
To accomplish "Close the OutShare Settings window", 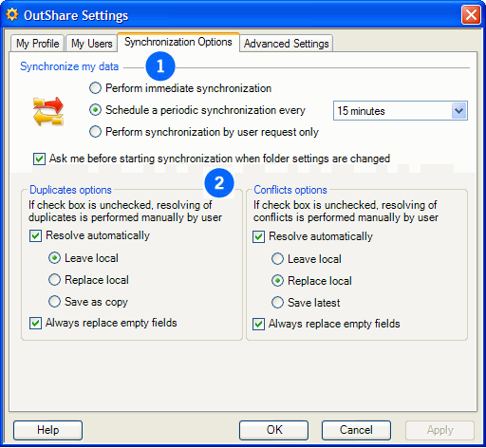I will click(x=471, y=15).
